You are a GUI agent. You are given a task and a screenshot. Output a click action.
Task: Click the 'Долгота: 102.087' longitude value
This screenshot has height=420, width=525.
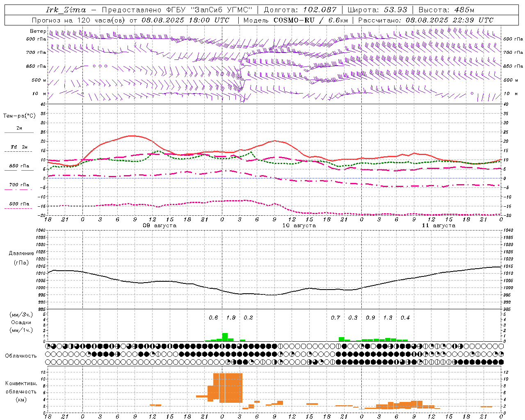pyautogui.click(x=300, y=10)
